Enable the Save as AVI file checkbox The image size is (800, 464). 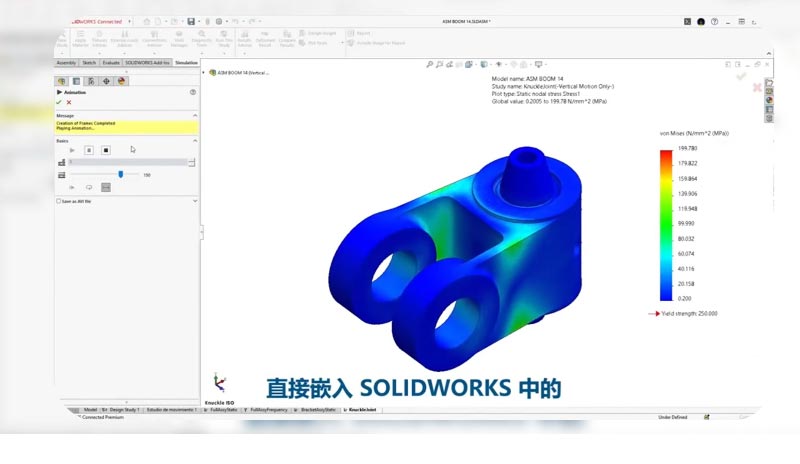coord(59,201)
